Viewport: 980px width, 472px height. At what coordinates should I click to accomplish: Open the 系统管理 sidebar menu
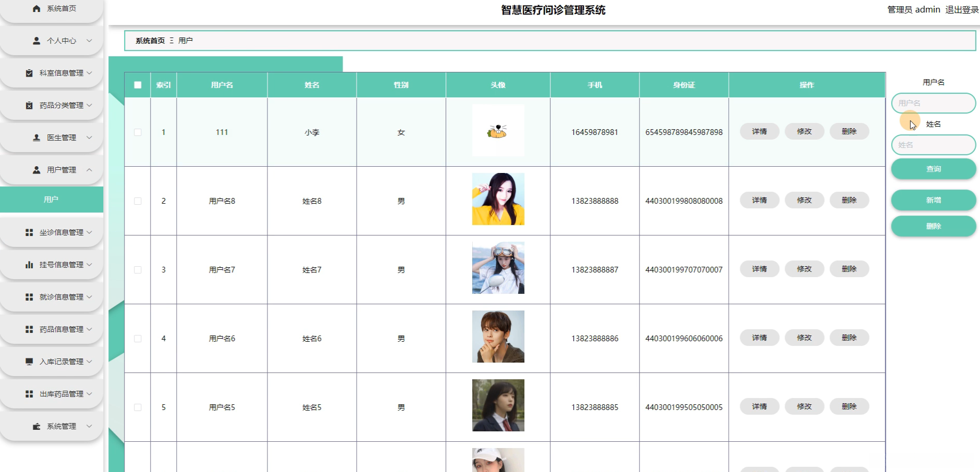click(52, 426)
